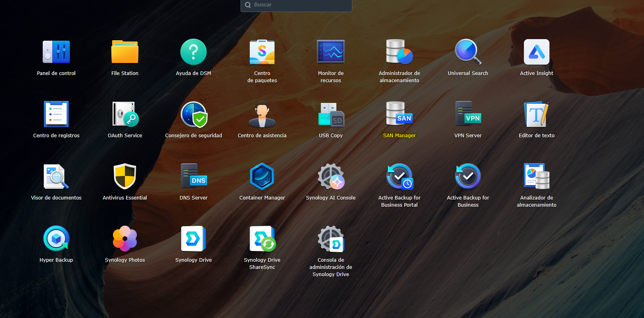Launch OAuth Service
This screenshot has height=318, width=644.
point(125,114)
